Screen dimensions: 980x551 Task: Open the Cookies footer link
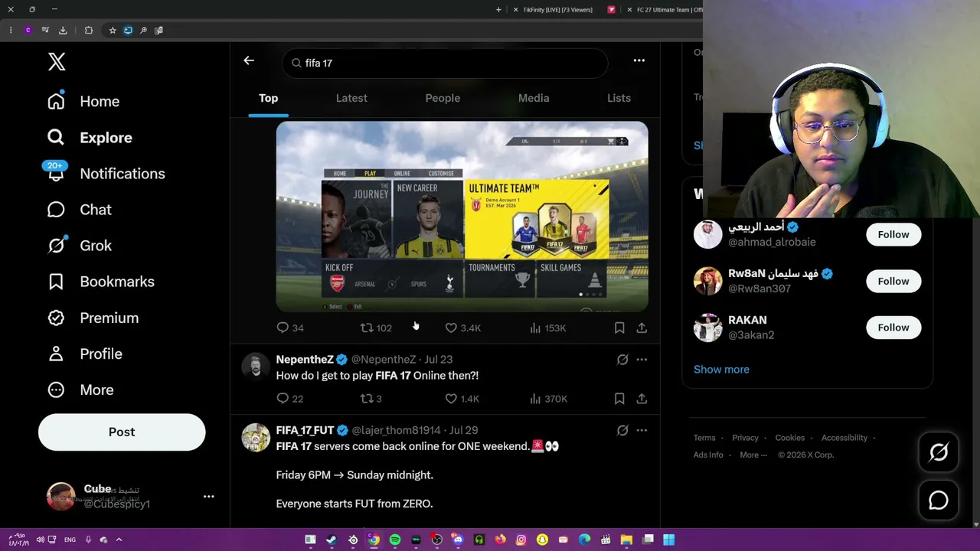click(x=789, y=438)
